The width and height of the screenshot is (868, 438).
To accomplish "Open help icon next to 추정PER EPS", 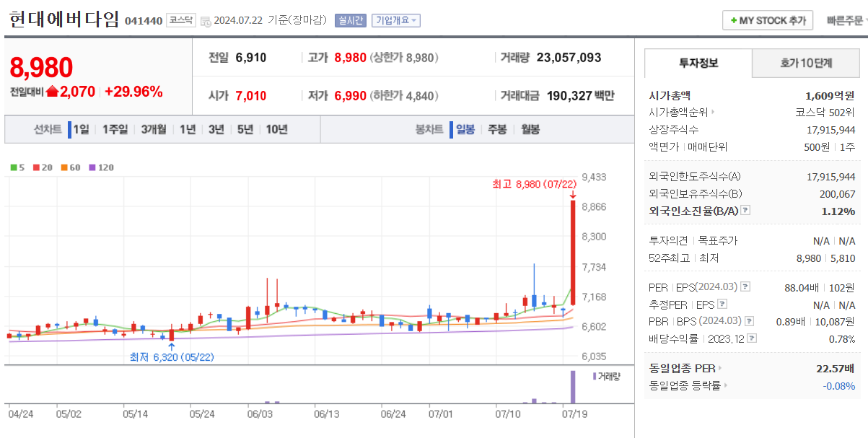I will 722,305.
